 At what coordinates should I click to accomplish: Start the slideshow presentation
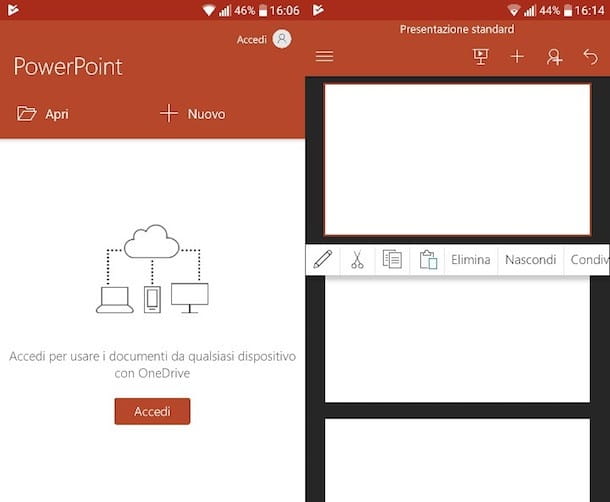[480, 57]
